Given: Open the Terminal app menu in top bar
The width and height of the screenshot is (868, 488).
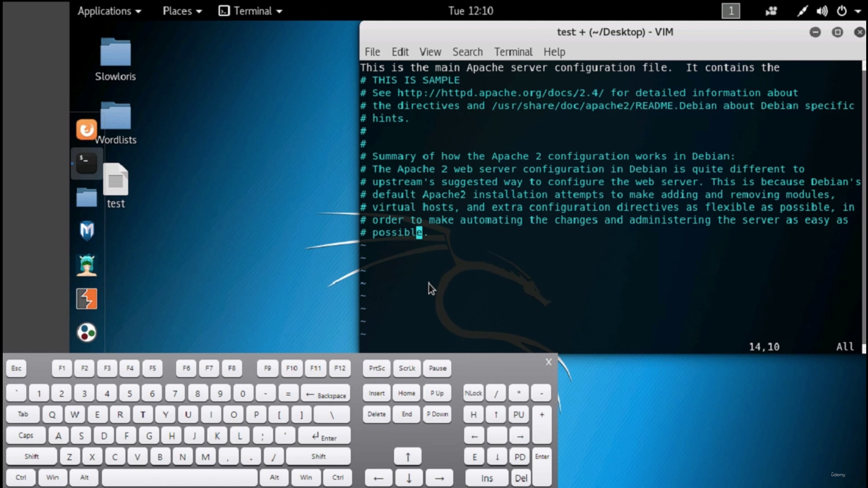Looking at the screenshot, I should click(250, 11).
